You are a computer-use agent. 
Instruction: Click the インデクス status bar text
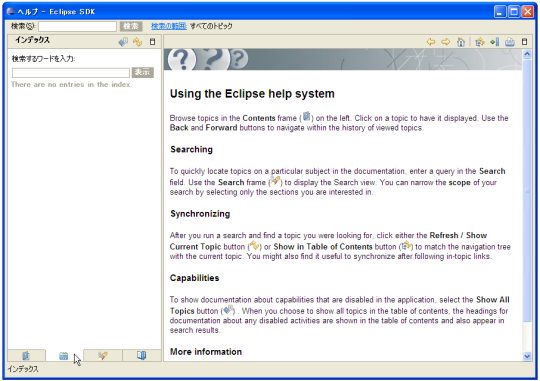[x=23, y=369]
